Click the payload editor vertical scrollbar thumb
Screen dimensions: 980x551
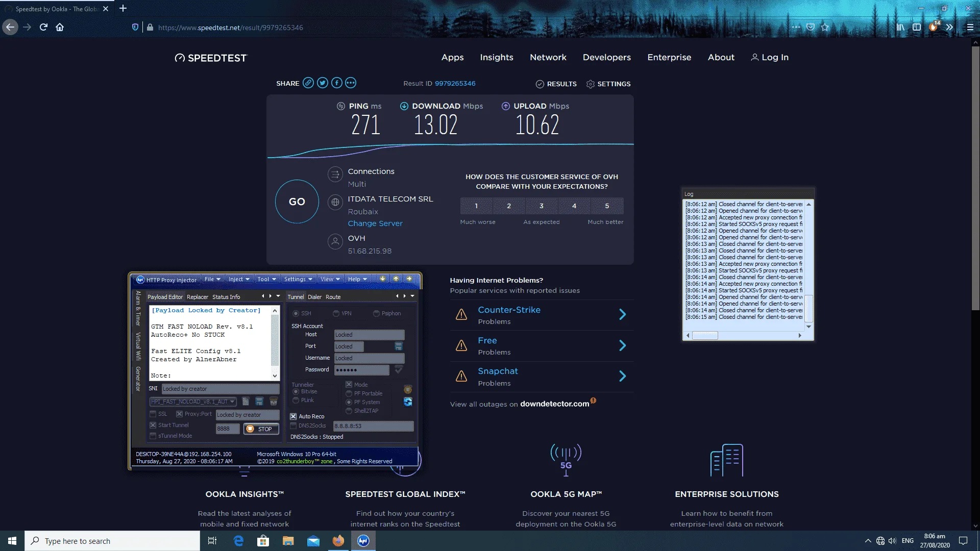(275, 340)
